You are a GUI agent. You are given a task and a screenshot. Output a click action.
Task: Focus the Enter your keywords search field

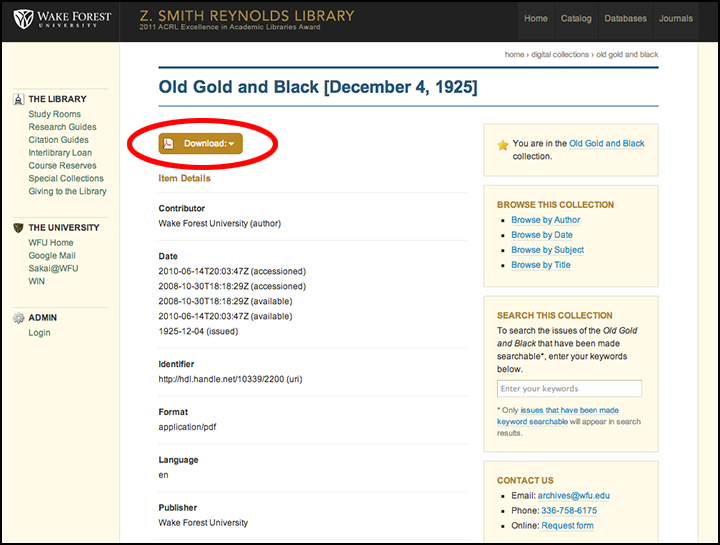[x=569, y=388]
